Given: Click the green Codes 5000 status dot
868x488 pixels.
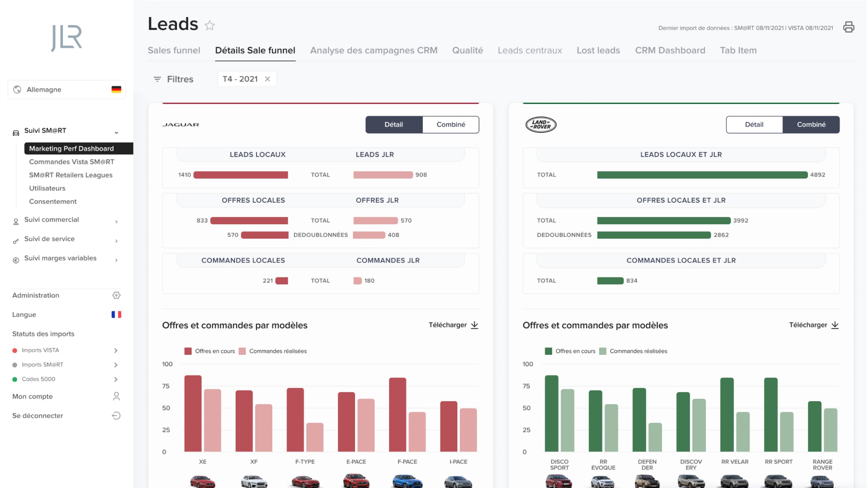Looking at the screenshot, I should pos(15,380).
